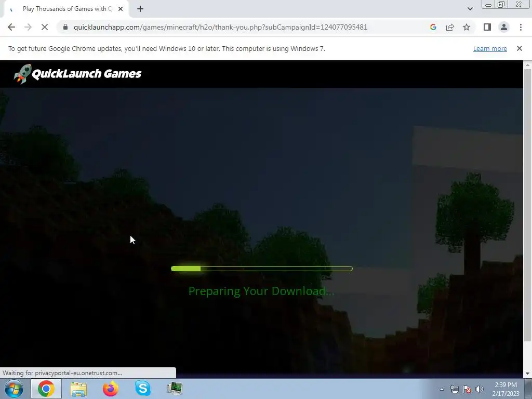Stop loading the page
The height and width of the screenshot is (399, 532).
[x=45, y=27]
